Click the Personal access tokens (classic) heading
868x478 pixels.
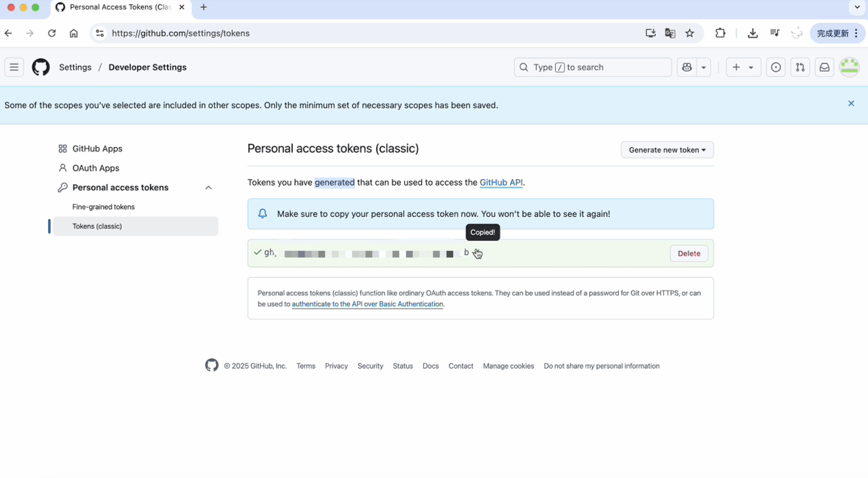(x=333, y=148)
